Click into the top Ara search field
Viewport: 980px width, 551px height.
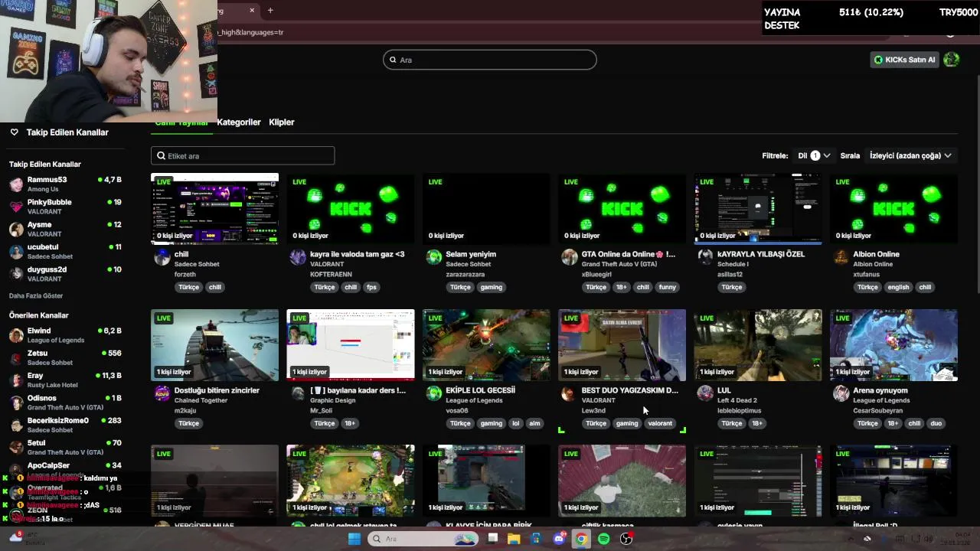(x=489, y=60)
